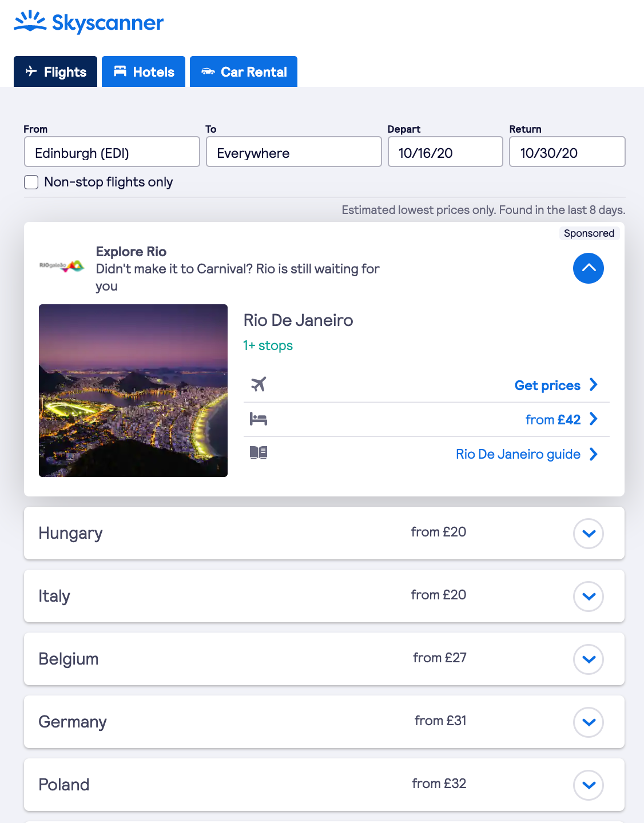Expand the Hungary flight results

[x=588, y=533]
